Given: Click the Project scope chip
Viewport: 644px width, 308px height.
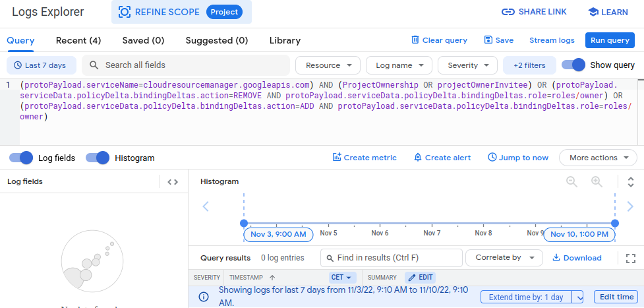Looking at the screenshot, I should pos(224,12).
